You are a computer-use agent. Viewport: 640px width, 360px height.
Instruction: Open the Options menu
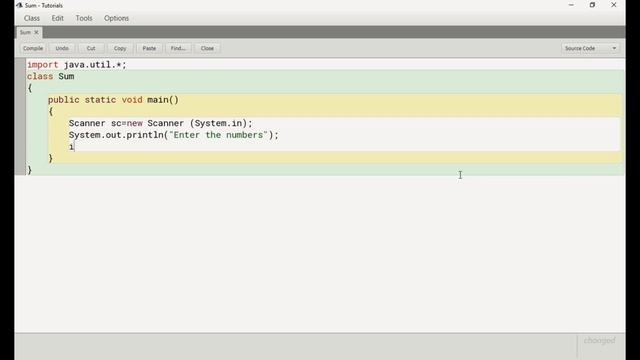tap(116, 18)
